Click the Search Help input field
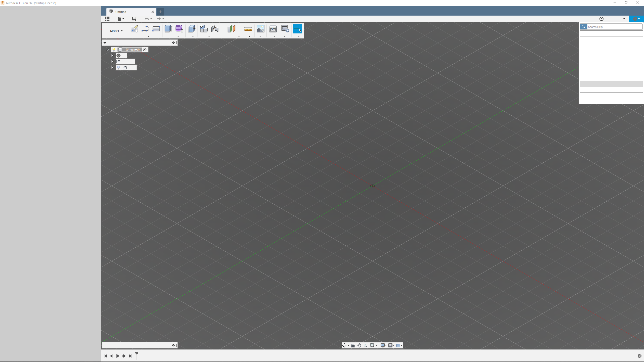Viewport: 644px width, 362px height. 614,27
